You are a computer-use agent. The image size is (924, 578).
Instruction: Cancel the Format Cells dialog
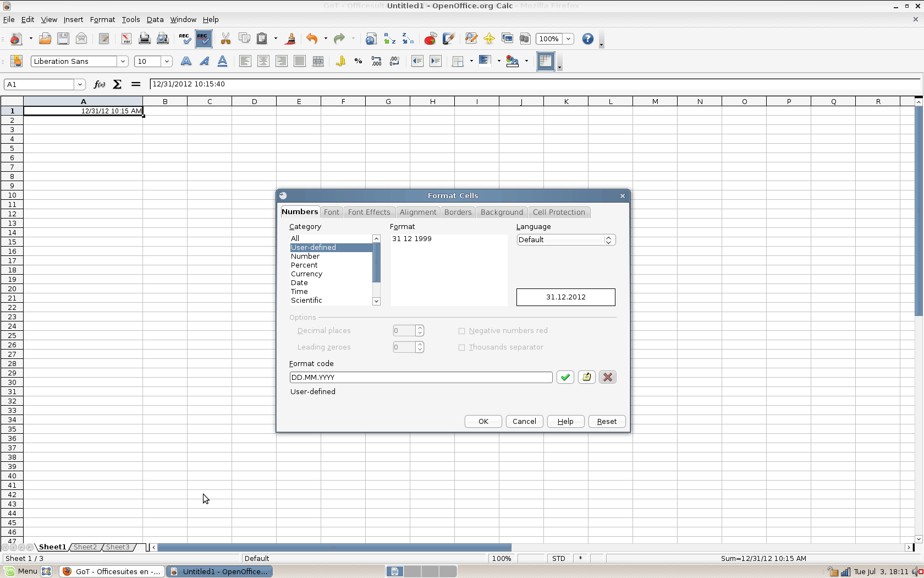524,421
